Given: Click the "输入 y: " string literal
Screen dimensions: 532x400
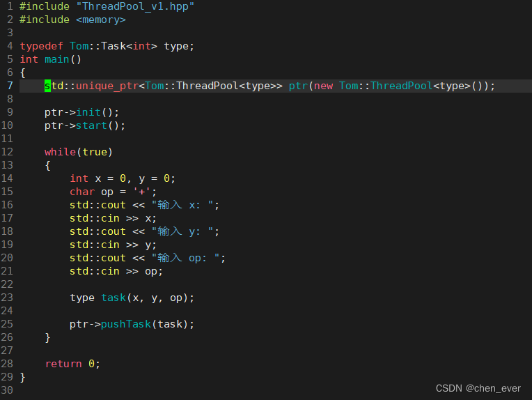Looking at the screenshot, I should pyautogui.click(x=182, y=231).
